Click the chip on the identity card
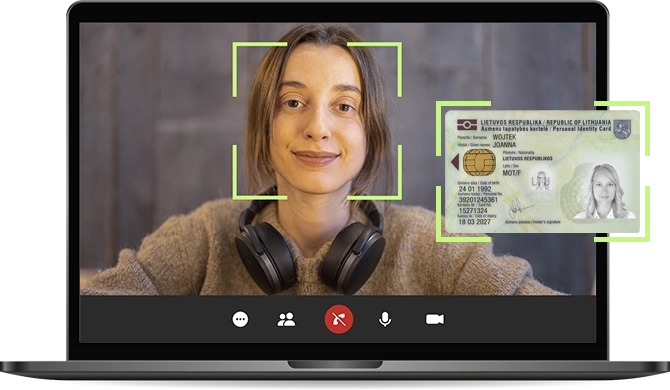This screenshot has width=670, height=390. tap(479, 162)
